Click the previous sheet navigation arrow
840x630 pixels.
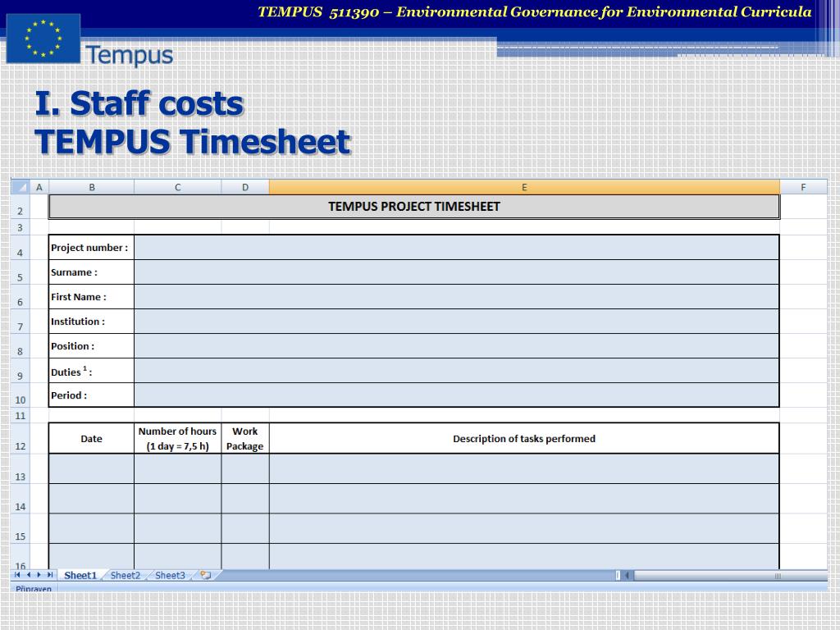[29, 575]
